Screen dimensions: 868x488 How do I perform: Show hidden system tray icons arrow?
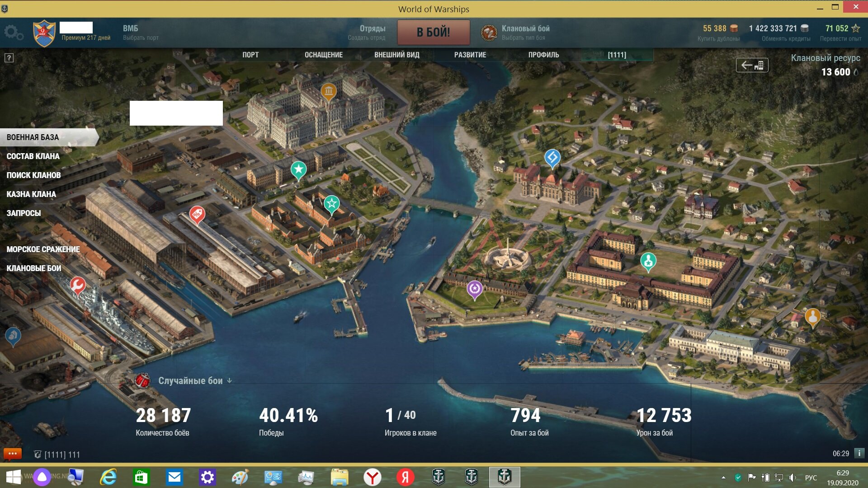(x=723, y=478)
